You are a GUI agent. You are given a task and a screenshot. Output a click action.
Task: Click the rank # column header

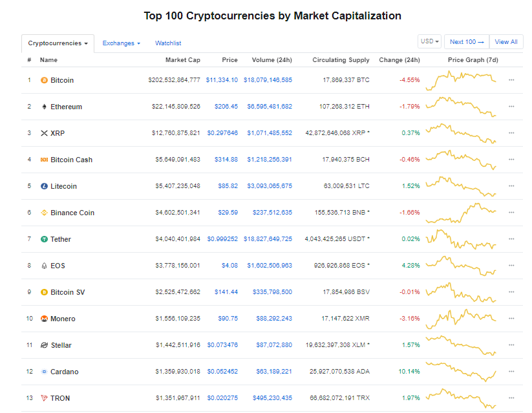point(29,59)
